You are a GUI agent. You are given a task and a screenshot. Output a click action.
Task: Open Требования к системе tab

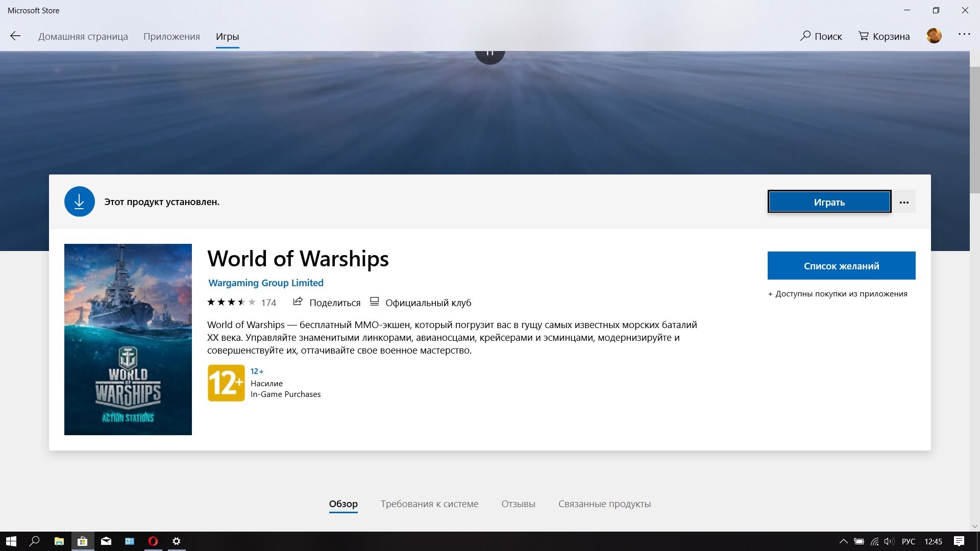429,504
